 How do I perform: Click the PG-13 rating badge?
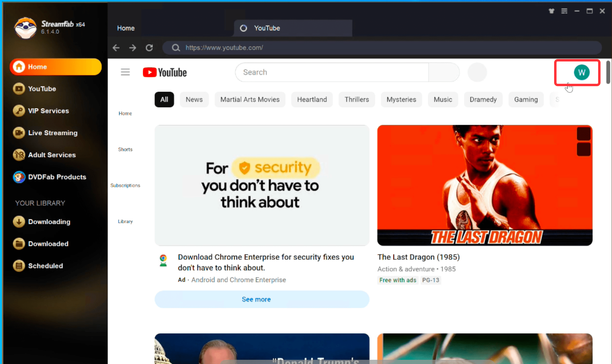431,280
